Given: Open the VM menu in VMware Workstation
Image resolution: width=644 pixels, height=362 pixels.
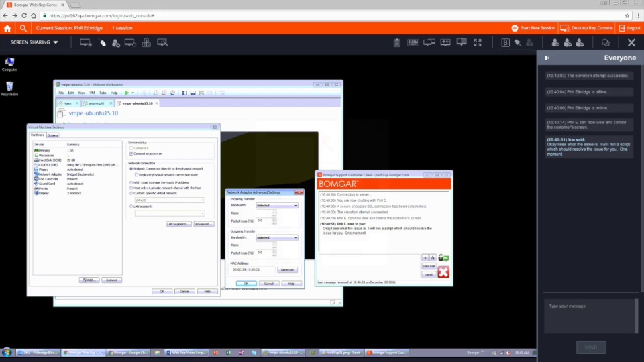Looking at the screenshot, I should tap(92, 93).
